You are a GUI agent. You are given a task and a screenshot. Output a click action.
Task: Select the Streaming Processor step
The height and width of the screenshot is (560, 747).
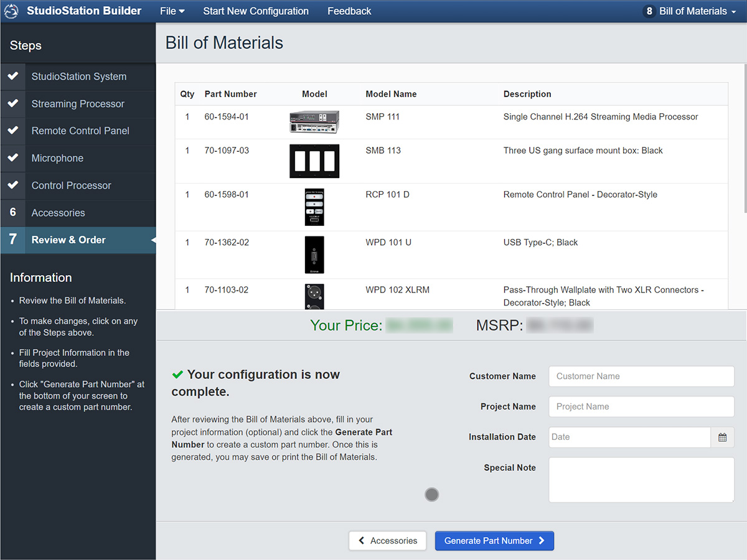point(78,104)
